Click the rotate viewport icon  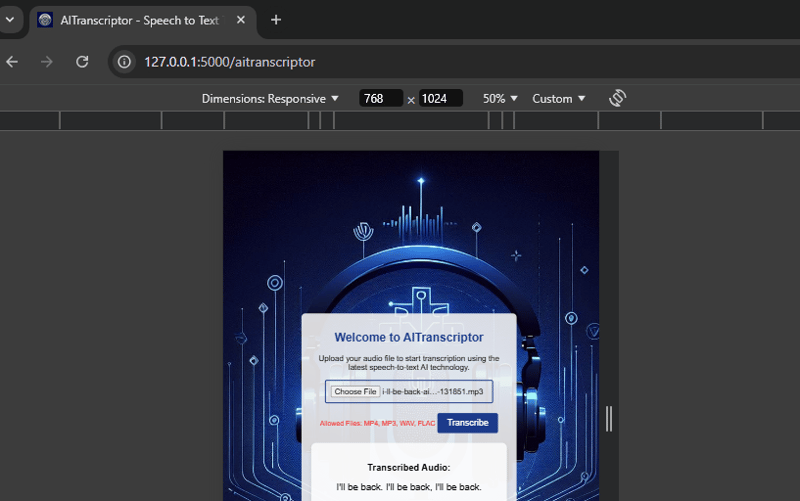[617, 98]
